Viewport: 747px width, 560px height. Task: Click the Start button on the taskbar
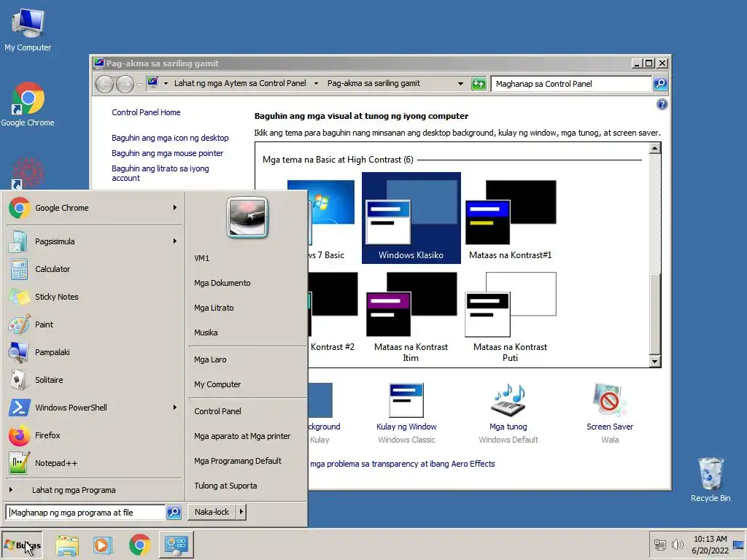[x=22, y=545]
